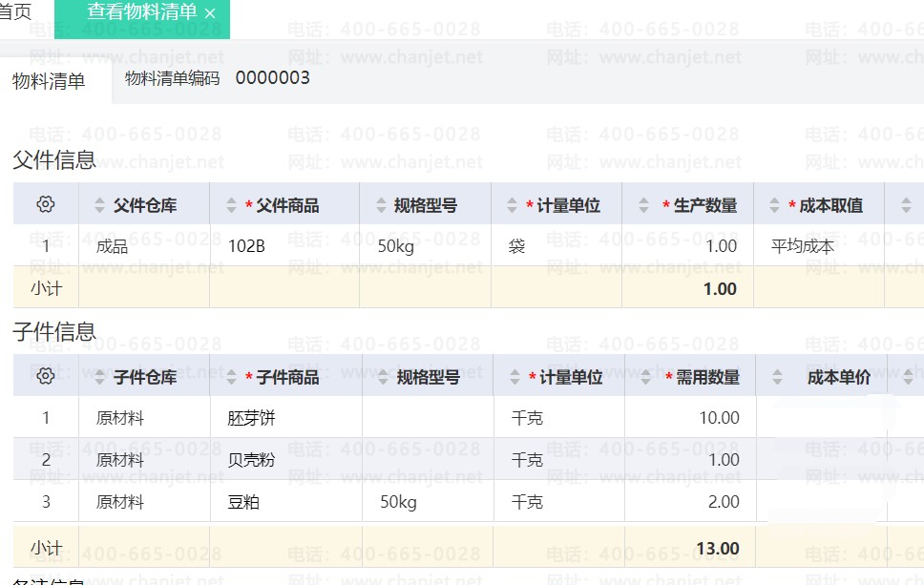Toggle sort arrows on 成本单价 column
The height and width of the screenshot is (585, 924).
point(776,377)
